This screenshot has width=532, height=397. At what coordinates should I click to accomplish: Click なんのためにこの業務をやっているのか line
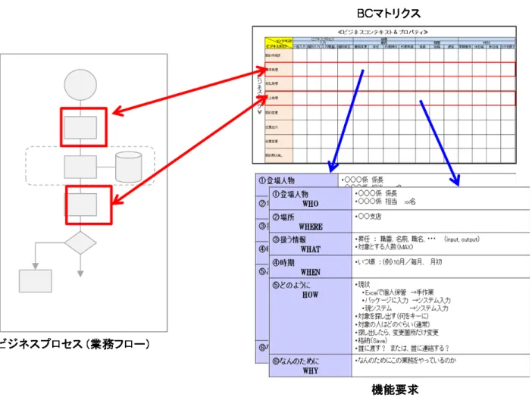pos(405,360)
